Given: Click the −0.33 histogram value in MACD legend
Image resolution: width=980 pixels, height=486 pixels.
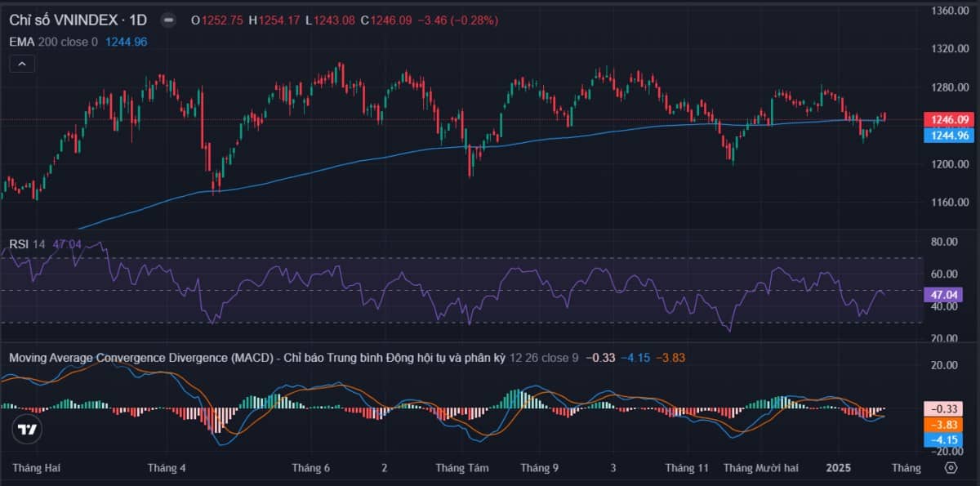Looking at the screenshot, I should point(601,358).
